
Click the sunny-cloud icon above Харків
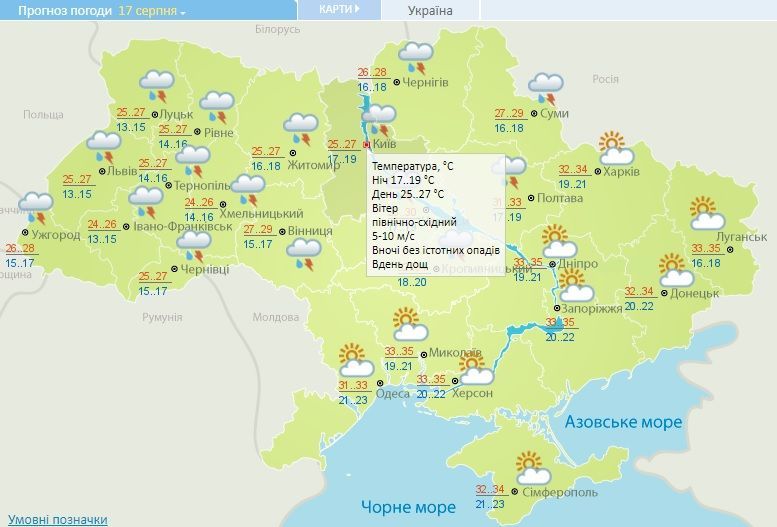pyautogui.click(x=616, y=148)
